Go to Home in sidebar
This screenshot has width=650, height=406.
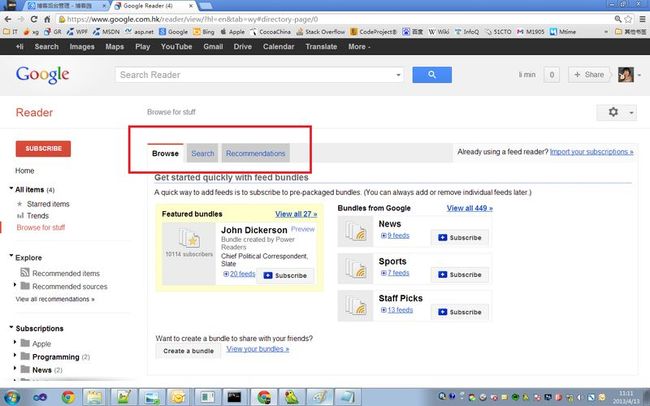24,170
